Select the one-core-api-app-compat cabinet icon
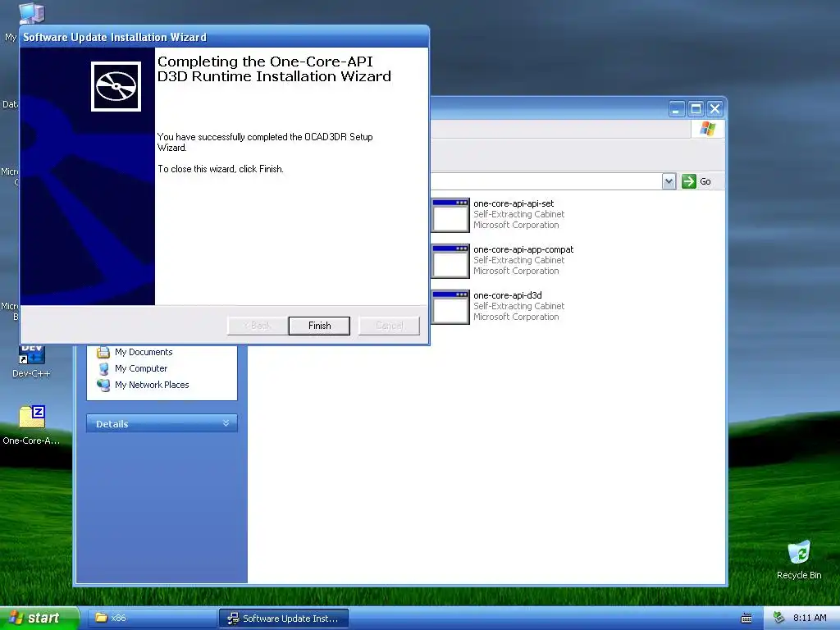840x630 pixels. (x=450, y=261)
